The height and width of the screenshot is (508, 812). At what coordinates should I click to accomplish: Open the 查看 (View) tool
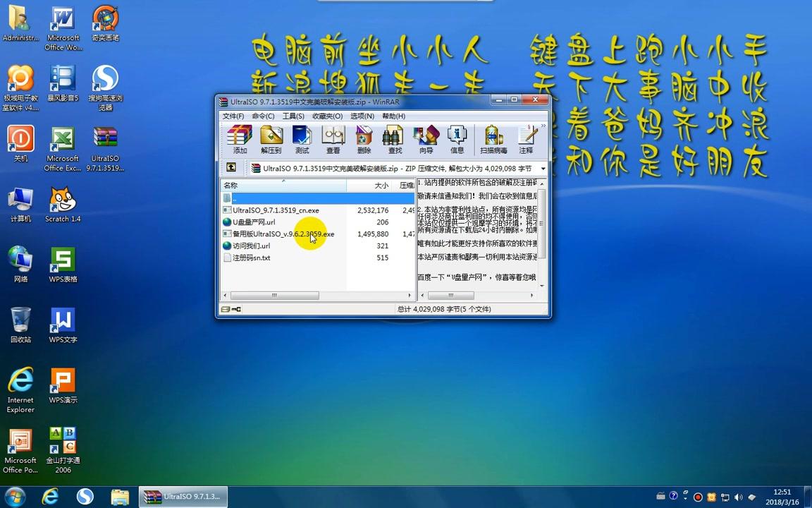pyautogui.click(x=333, y=139)
